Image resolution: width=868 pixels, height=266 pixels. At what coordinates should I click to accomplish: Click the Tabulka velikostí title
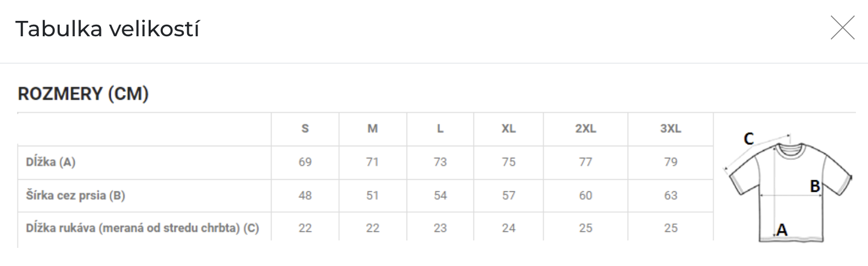point(108,29)
